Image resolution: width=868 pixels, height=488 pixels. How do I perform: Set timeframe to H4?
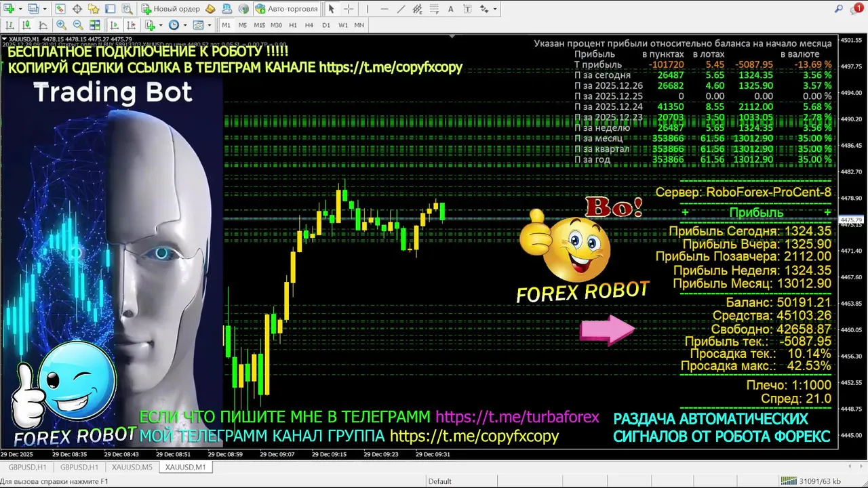point(309,25)
